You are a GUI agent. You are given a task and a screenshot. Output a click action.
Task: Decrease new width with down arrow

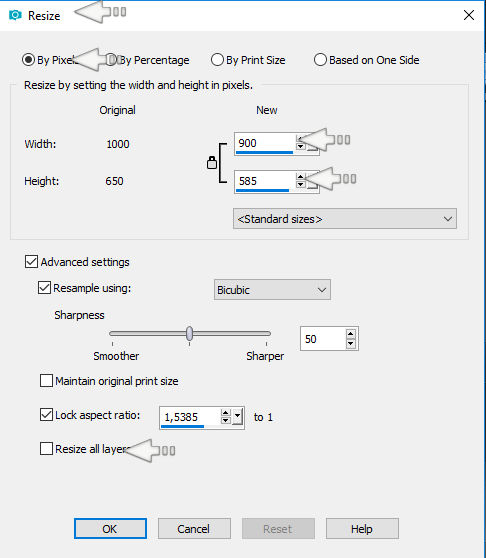coord(301,146)
